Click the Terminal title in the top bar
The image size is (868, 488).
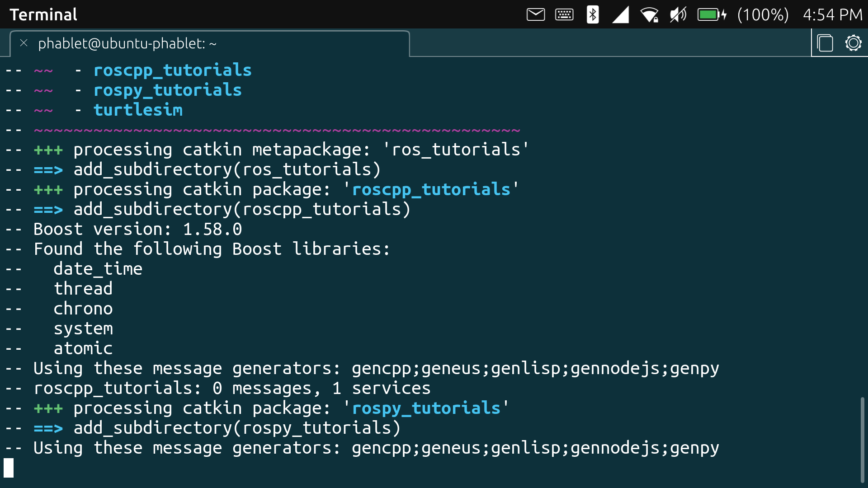[43, 14]
